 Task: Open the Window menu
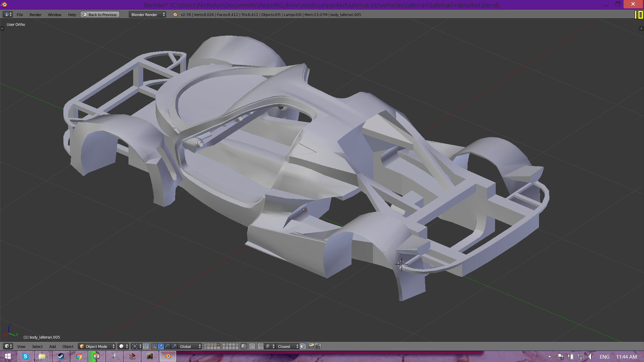click(x=54, y=15)
